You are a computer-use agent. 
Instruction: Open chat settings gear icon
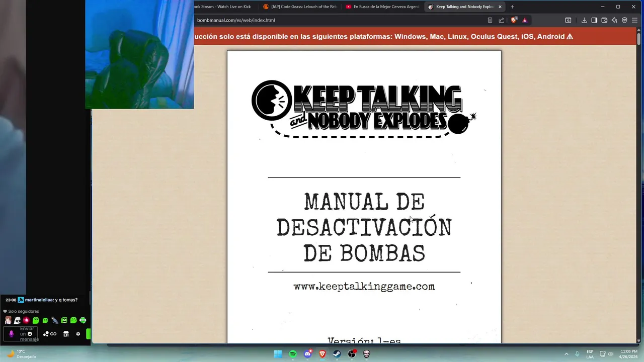(x=78, y=334)
